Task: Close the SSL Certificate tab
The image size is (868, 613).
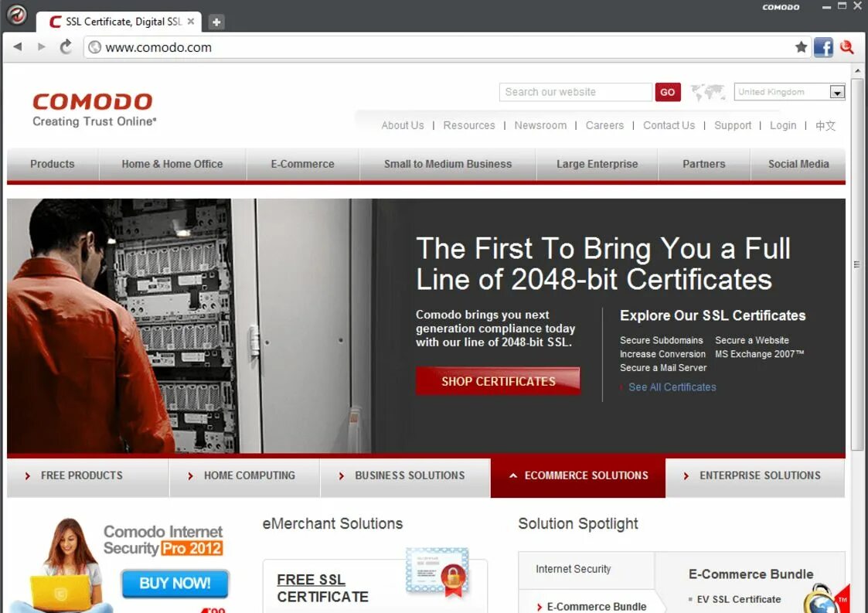Action: (x=191, y=21)
